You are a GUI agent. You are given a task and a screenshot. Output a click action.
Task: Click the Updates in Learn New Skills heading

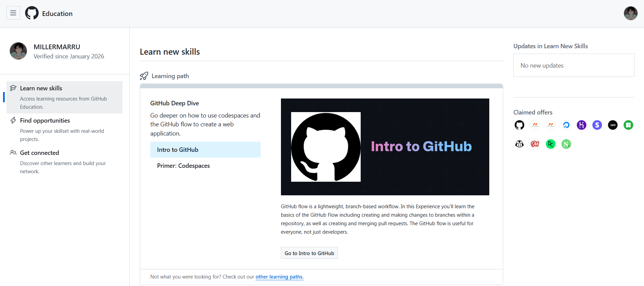[550, 46]
